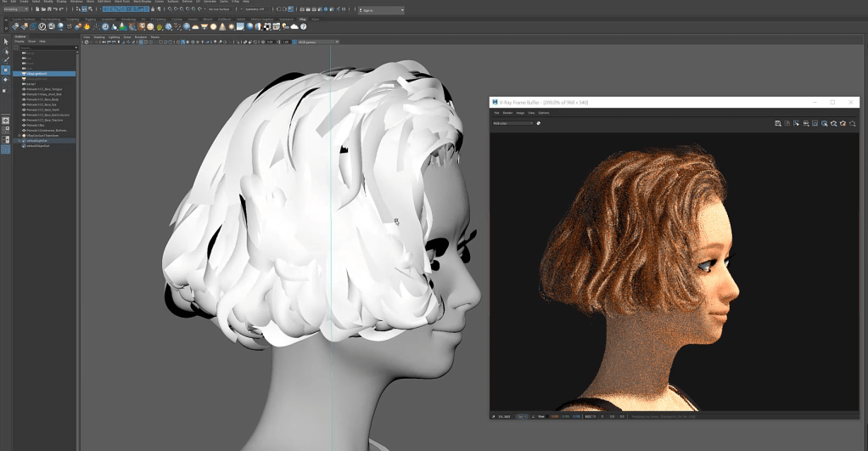Click the V-Ray dome light shelf icon

point(195,26)
